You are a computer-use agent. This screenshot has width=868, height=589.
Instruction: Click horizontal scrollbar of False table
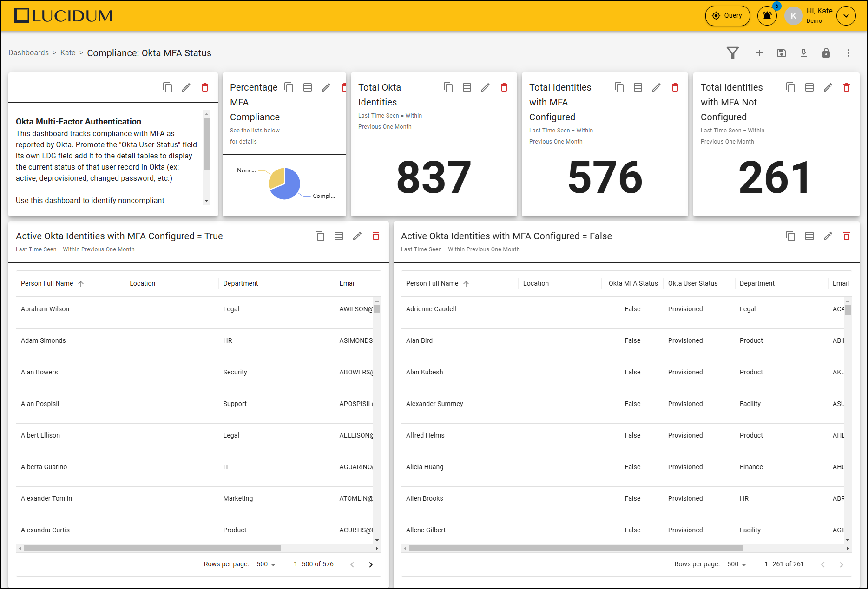point(575,548)
